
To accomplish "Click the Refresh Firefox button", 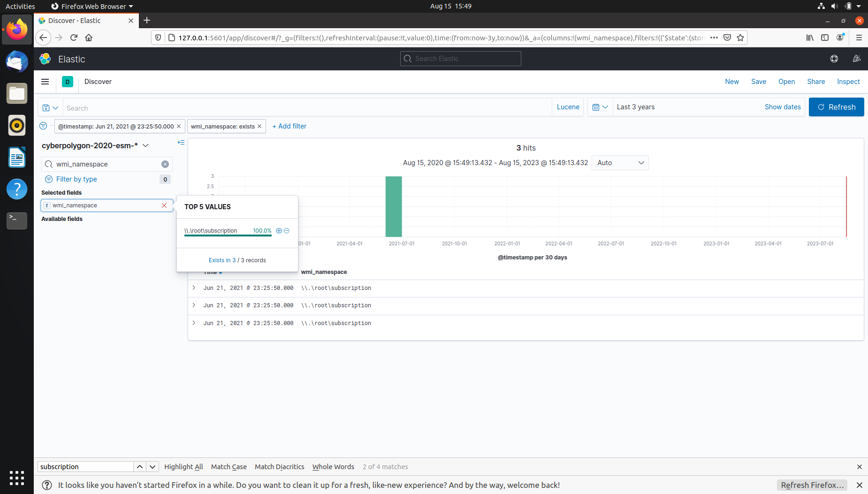I will (812, 485).
